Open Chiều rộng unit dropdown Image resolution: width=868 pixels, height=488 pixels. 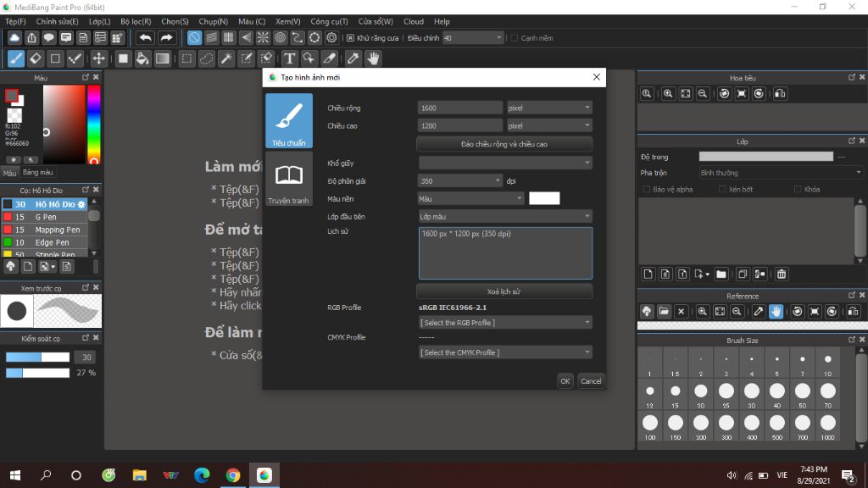pos(549,108)
